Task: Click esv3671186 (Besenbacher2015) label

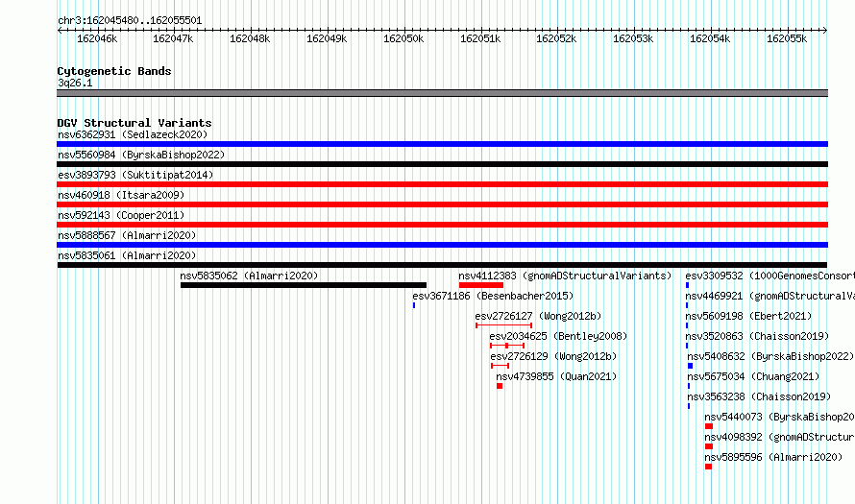Action: (493, 296)
